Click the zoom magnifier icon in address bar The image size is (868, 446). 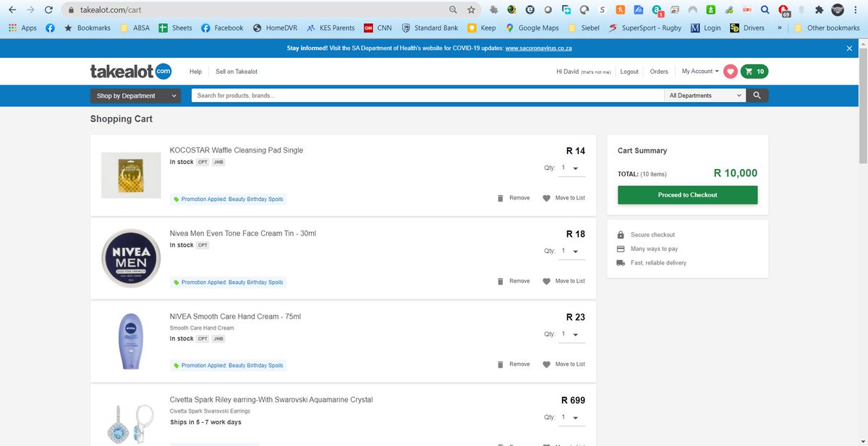tap(453, 10)
